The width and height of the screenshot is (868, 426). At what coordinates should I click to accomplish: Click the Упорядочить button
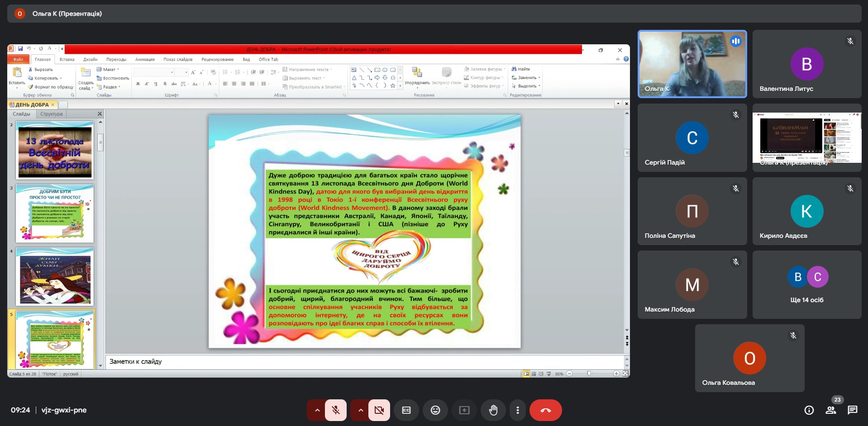click(x=417, y=76)
